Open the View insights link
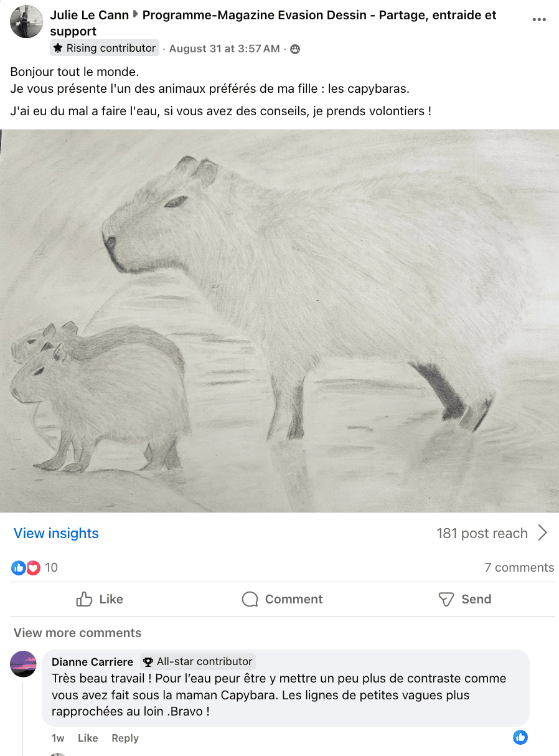This screenshot has height=756, width=559. click(56, 533)
